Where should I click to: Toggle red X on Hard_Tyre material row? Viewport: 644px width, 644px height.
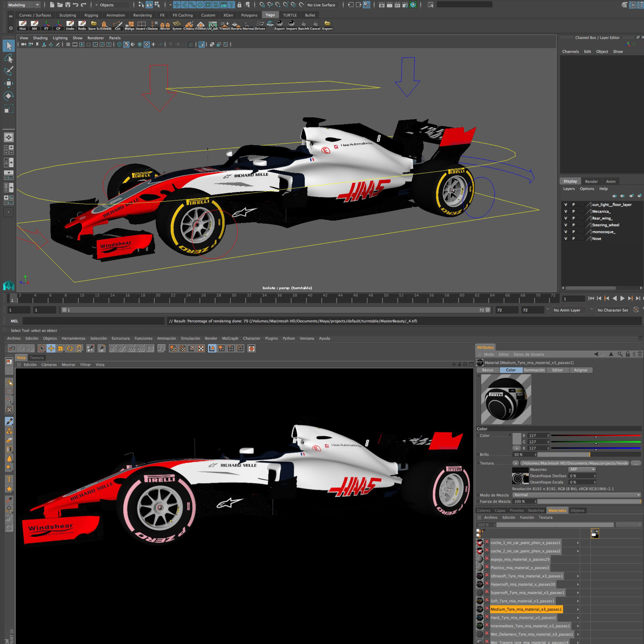coord(487,617)
